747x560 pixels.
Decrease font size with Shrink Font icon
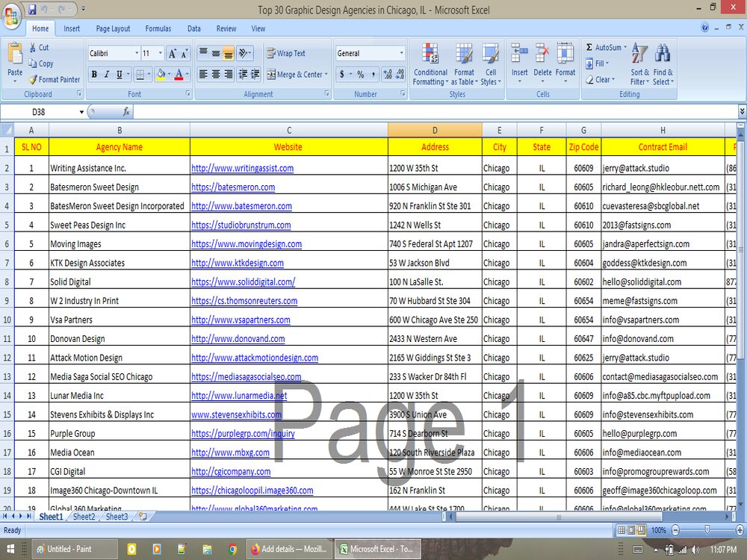(185, 53)
